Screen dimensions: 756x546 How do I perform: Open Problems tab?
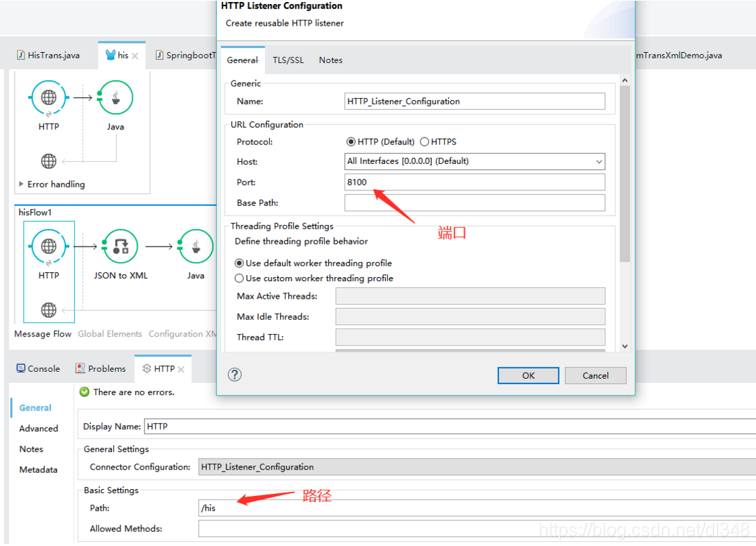(101, 368)
